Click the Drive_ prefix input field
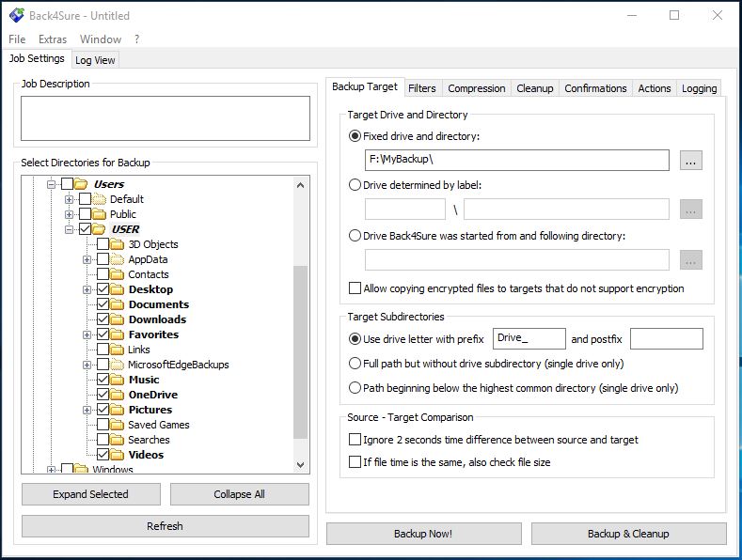Screen dimensions: 742x560 tap(529, 338)
